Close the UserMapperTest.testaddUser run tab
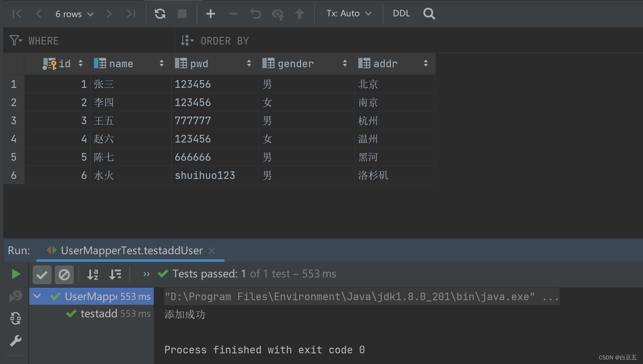Image resolution: width=643 pixels, height=364 pixels. tap(212, 251)
